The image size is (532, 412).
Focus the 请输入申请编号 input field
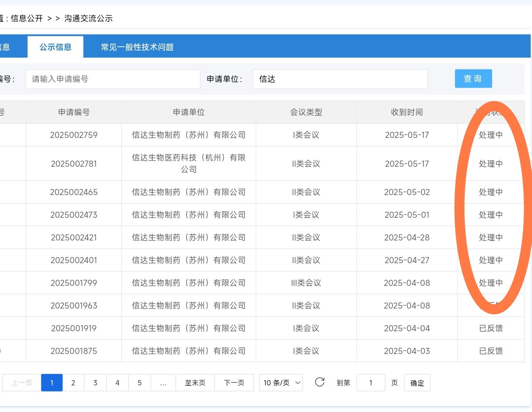pyautogui.click(x=113, y=79)
